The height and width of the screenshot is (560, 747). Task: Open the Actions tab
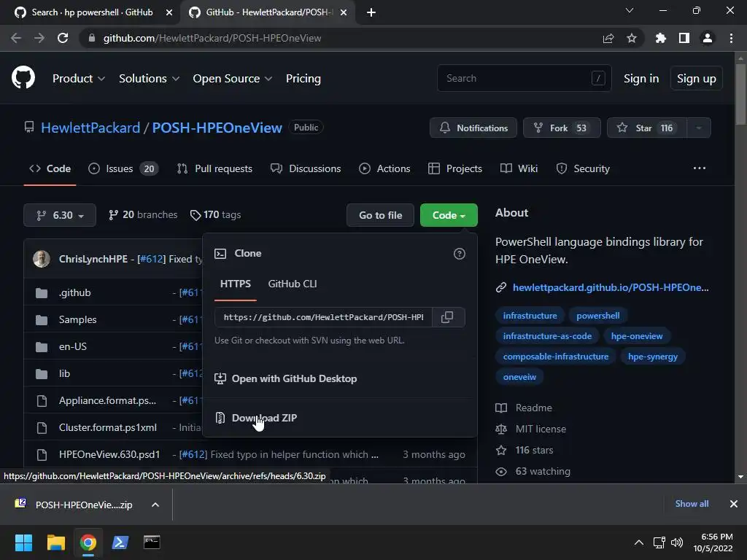click(x=384, y=168)
